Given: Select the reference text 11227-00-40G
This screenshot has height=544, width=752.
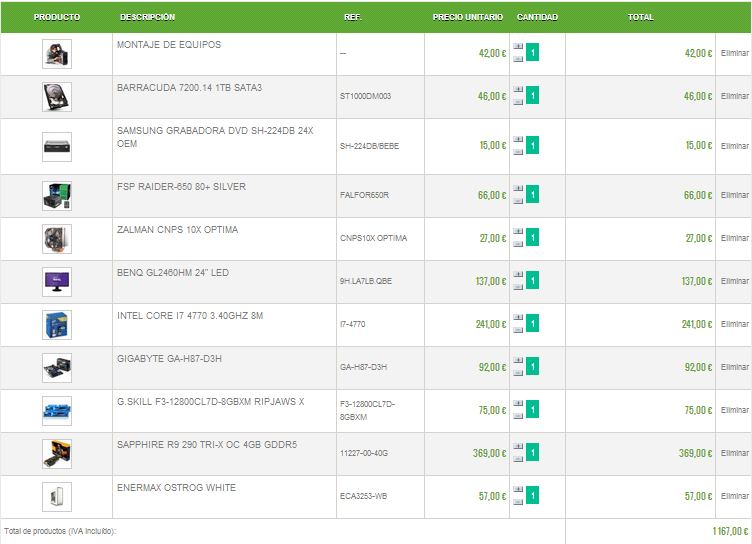Looking at the screenshot, I should pyautogui.click(x=364, y=453).
